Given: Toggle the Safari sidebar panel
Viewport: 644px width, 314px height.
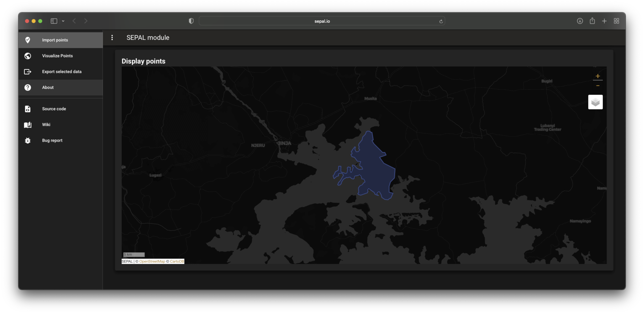Looking at the screenshot, I should click(x=54, y=21).
